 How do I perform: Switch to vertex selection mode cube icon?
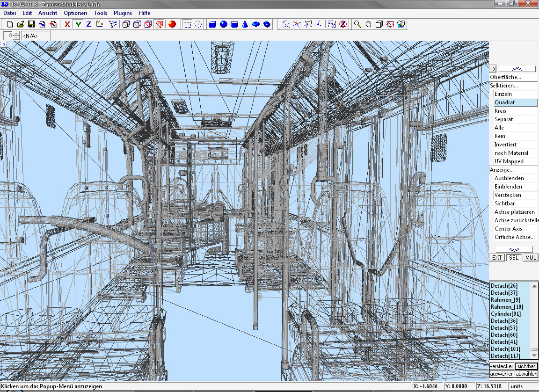point(126,24)
